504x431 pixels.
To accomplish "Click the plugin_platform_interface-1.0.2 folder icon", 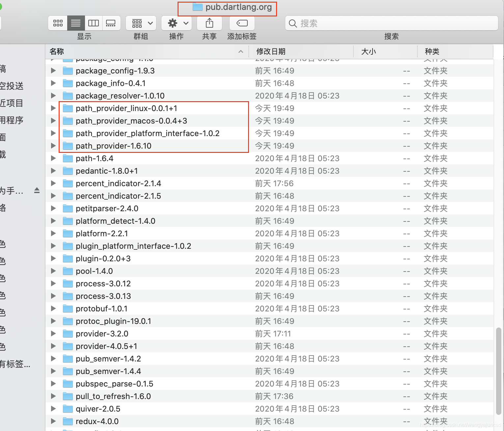I will click(68, 246).
